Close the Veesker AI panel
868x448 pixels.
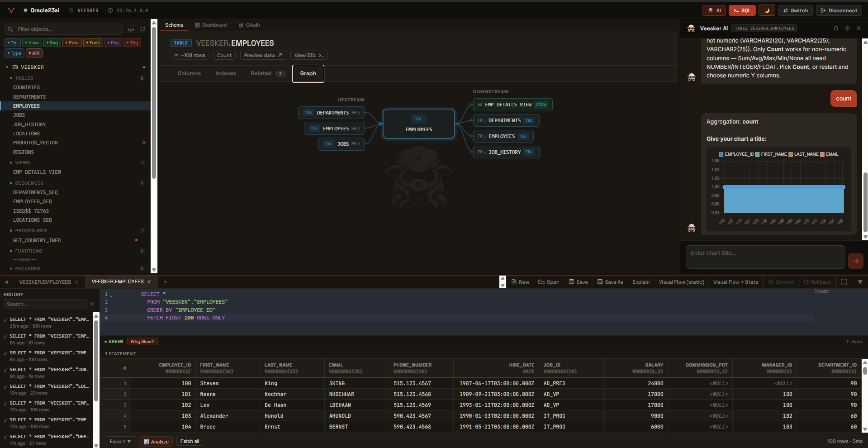(859, 28)
